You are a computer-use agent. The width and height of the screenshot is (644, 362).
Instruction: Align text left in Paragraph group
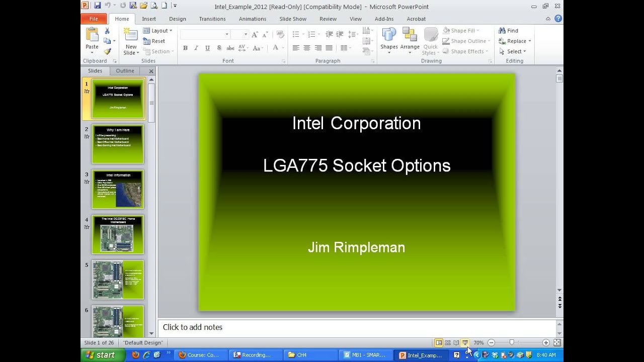click(296, 48)
